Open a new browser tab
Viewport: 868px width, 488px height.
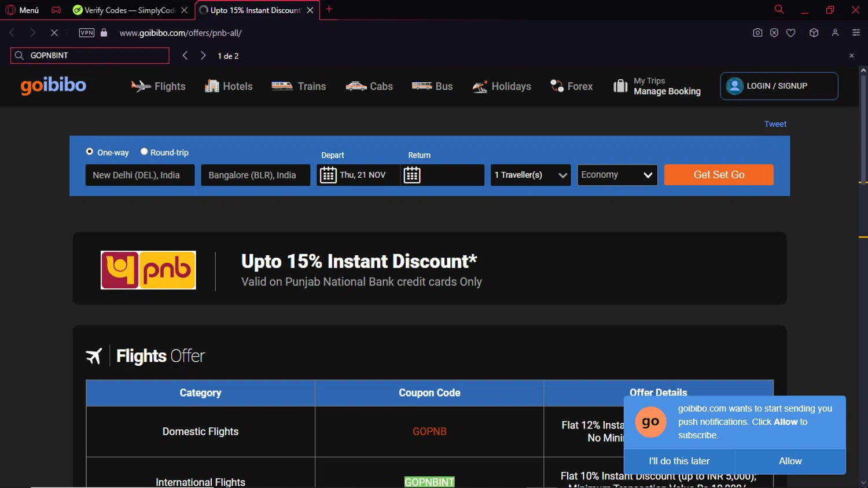point(329,9)
